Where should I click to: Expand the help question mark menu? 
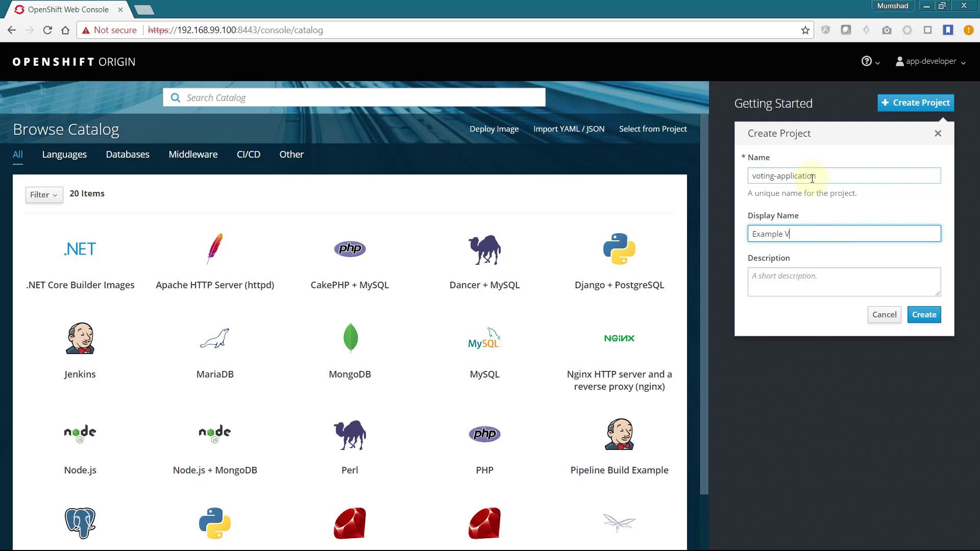(870, 62)
